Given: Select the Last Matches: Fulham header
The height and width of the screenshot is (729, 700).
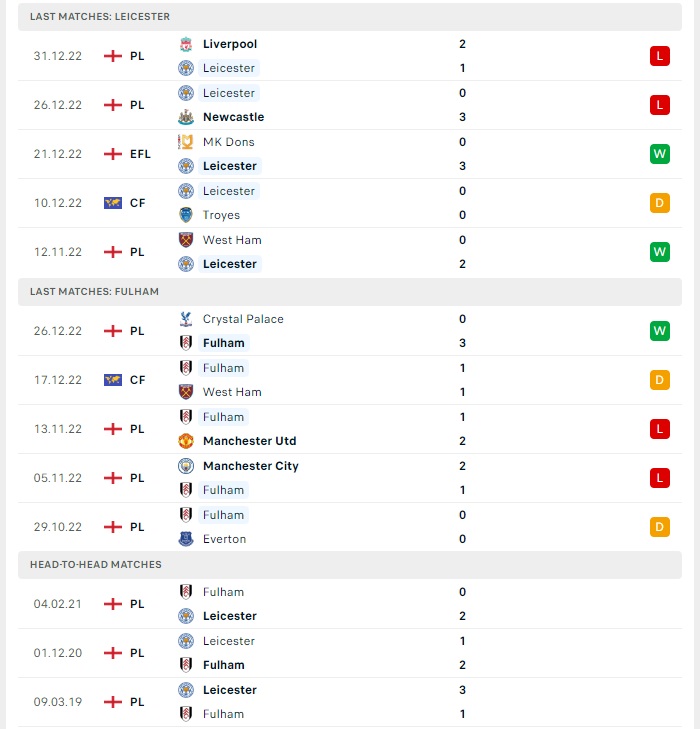Looking at the screenshot, I should [350, 292].
